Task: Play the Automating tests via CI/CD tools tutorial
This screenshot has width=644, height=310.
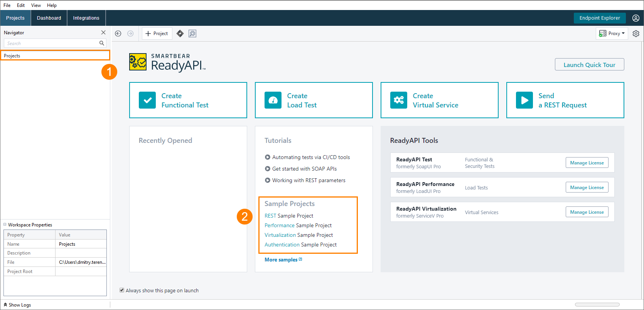Action: coord(268,157)
